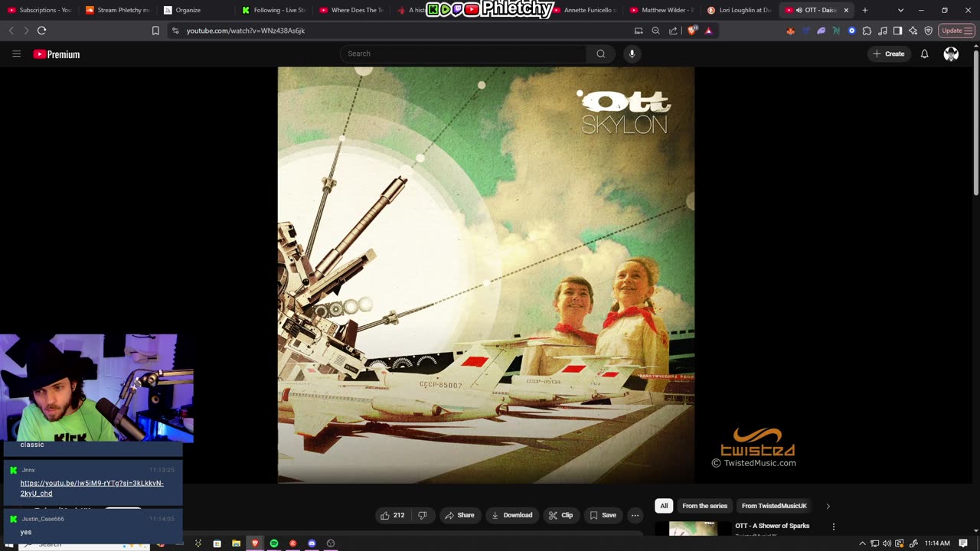
Task: Select the All filter chip
Action: (x=664, y=506)
